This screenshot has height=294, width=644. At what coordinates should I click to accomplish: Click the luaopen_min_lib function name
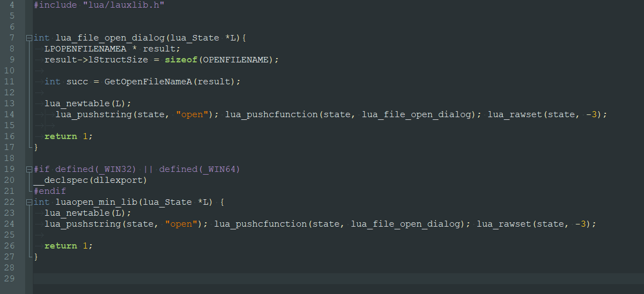point(96,202)
